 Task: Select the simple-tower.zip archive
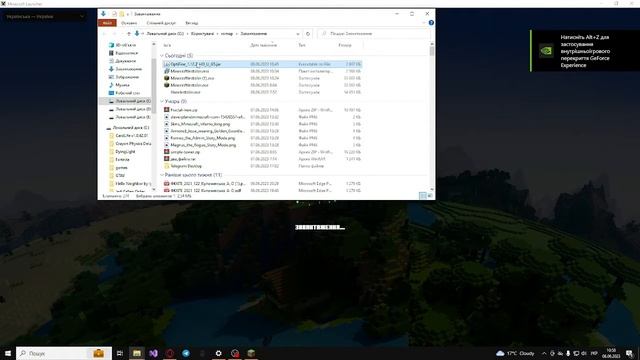coord(262,152)
